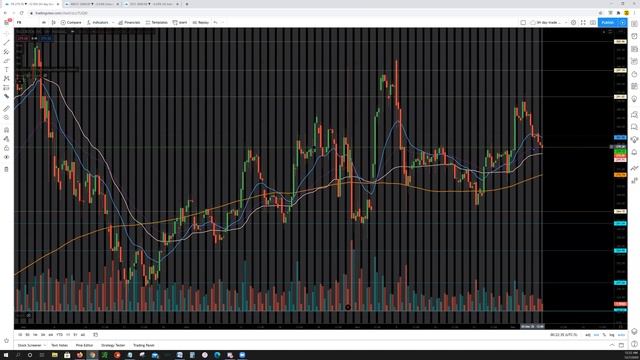Select the trend line drawing tool
The image size is (640, 360).
point(6,42)
